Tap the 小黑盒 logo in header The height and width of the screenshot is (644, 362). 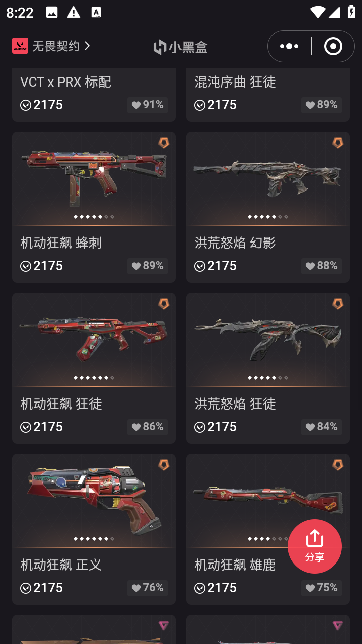click(180, 47)
